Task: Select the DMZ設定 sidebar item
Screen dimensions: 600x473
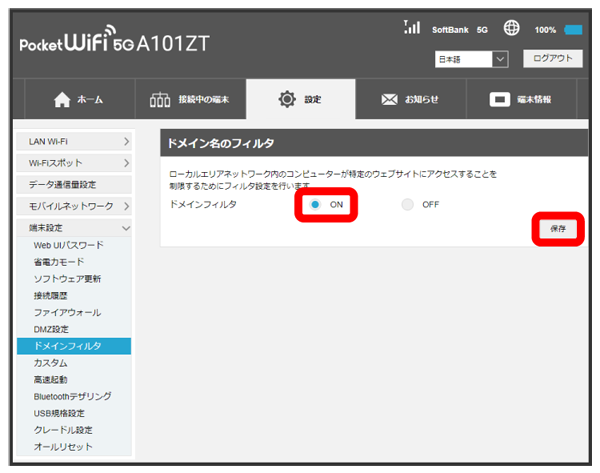Action: (x=52, y=330)
